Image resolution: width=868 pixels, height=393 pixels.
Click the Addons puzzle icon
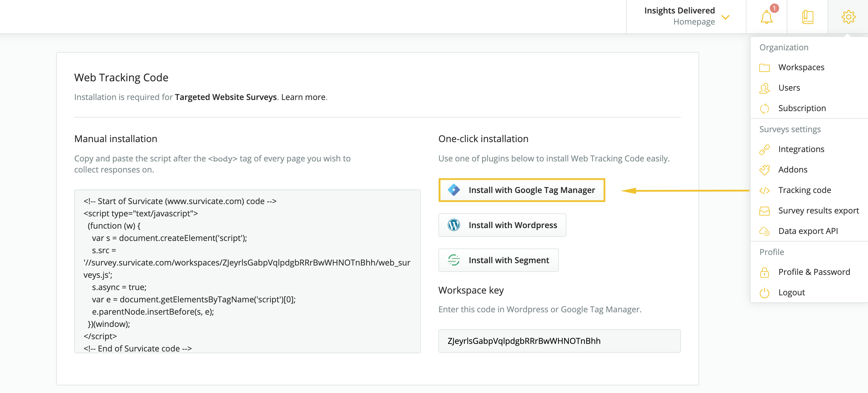click(764, 170)
